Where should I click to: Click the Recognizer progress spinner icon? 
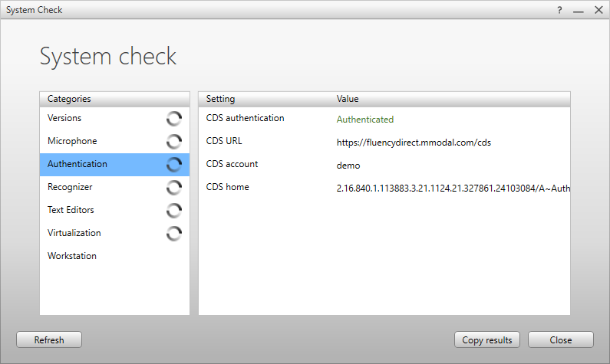point(174,187)
